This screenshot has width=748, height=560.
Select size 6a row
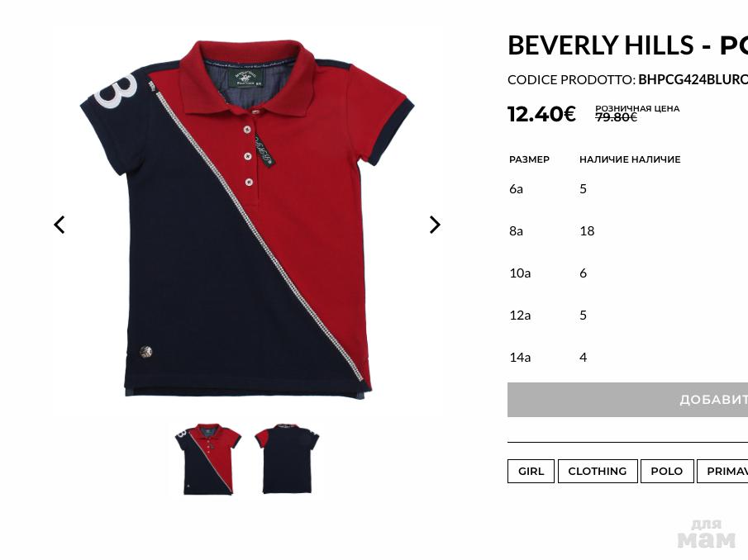(x=628, y=189)
